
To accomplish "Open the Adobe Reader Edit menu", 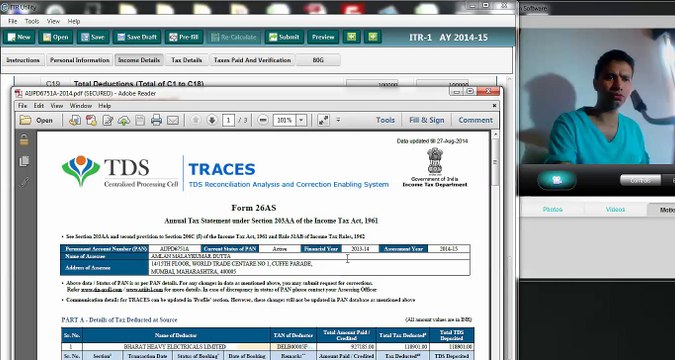I will click(x=39, y=106).
